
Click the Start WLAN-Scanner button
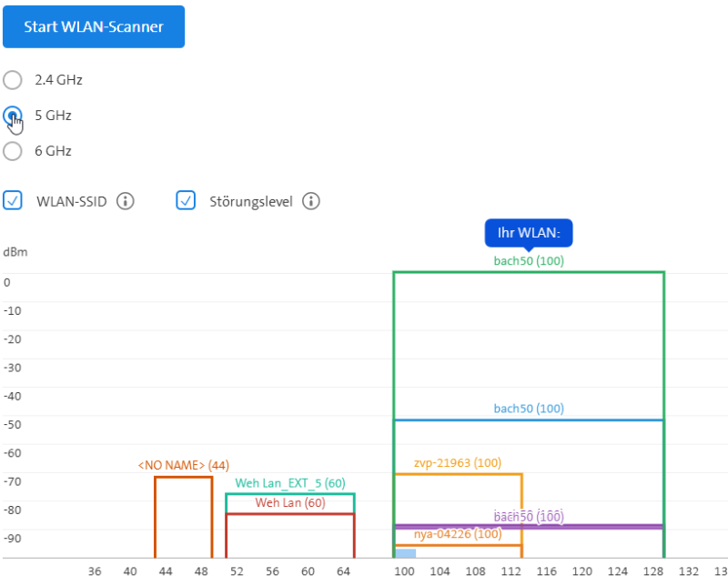[94, 26]
